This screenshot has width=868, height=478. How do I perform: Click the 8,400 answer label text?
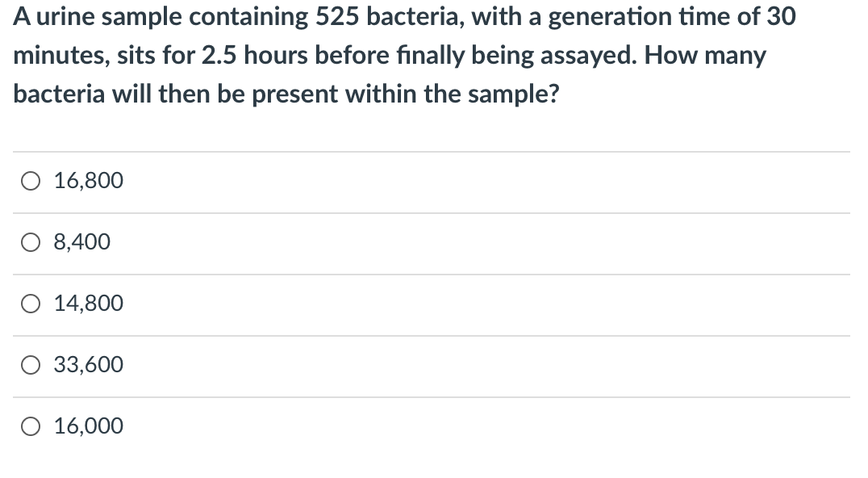(82, 242)
